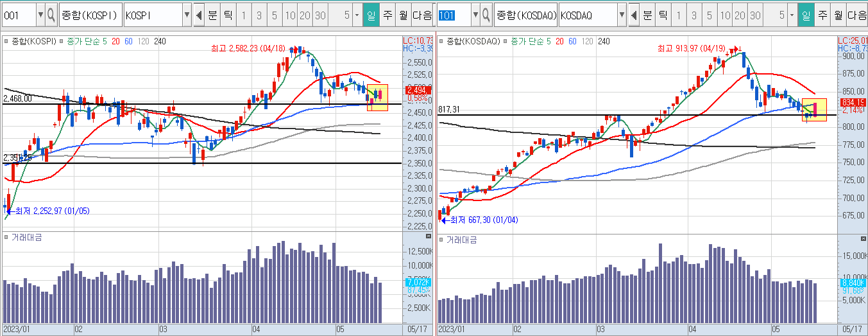Open the symbol search magnifier in KOSPI chart
The width and height of the screenshot is (868, 336).
pyautogui.click(x=51, y=14)
